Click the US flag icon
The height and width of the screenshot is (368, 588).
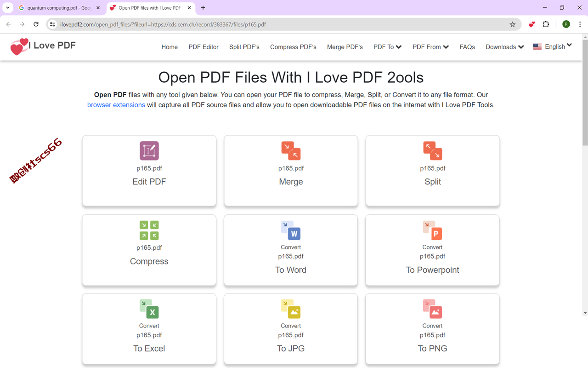click(537, 47)
